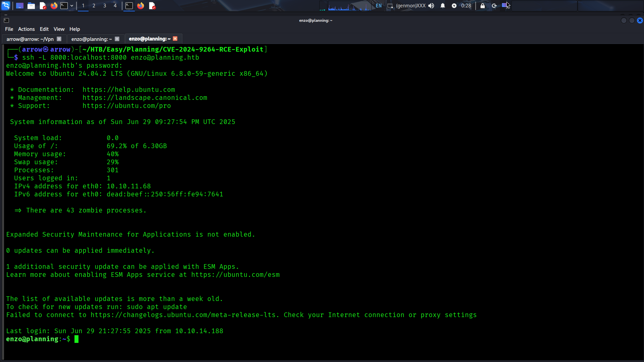Click the show desktop icon in panel
This screenshot has height=362, width=644.
coord(20,6)
